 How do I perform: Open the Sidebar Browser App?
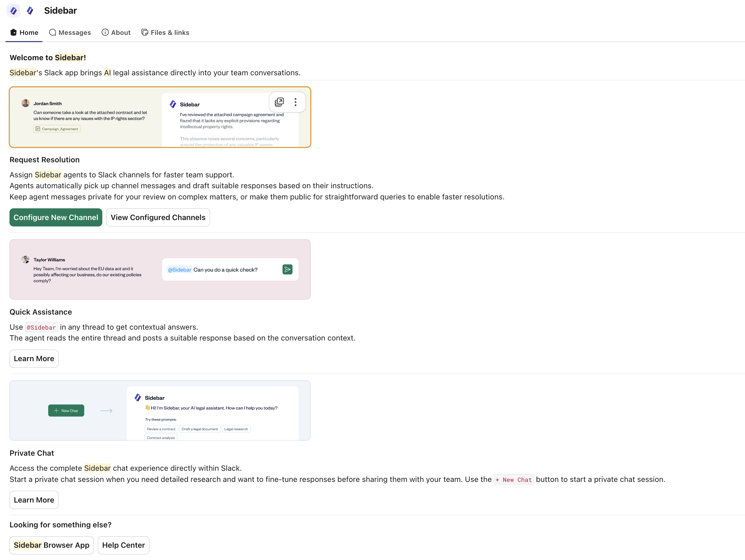pyautogui.click(x=52, y=545)
